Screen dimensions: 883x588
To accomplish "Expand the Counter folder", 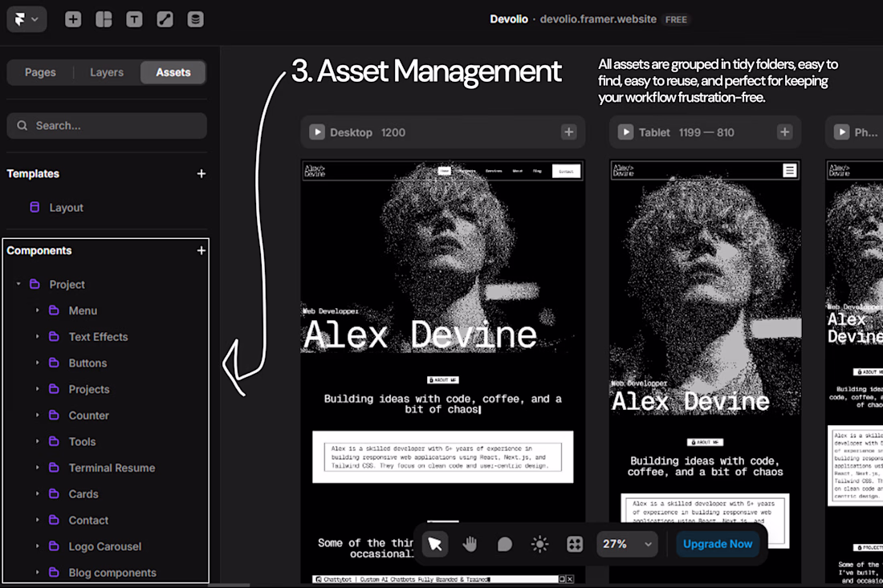I will [38, 416].
